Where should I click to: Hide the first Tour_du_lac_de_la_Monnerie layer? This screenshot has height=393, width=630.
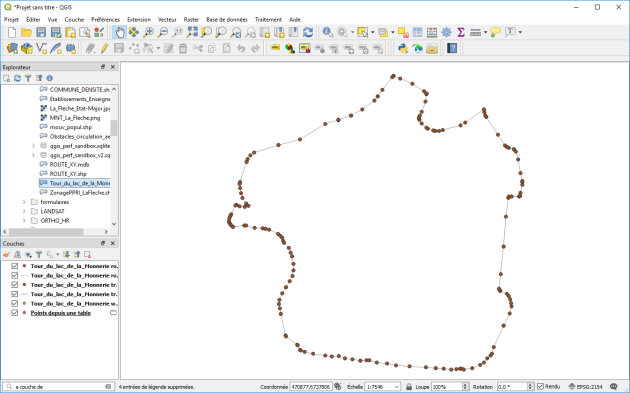pos(15,266)
